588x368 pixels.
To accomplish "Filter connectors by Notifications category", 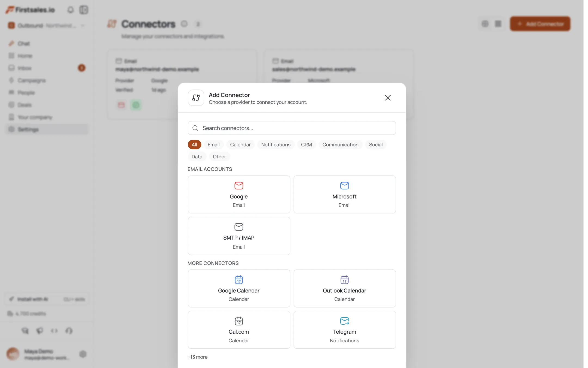I will pos(276,145).
